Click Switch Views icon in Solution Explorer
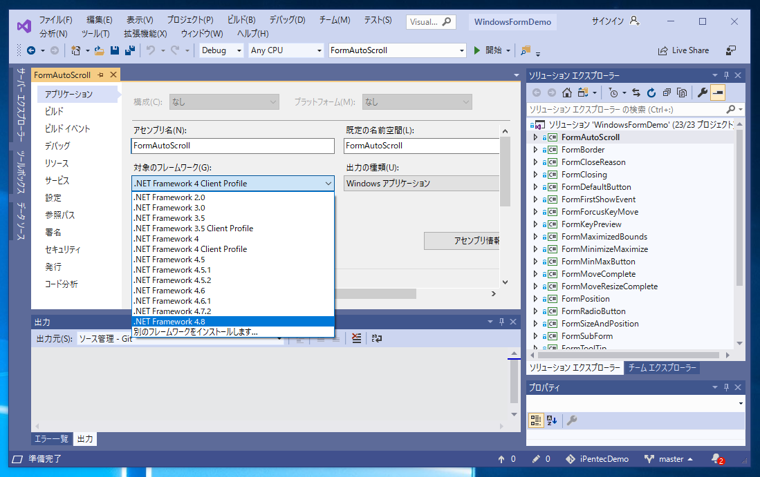760x477 pixels. coord(583,93)
